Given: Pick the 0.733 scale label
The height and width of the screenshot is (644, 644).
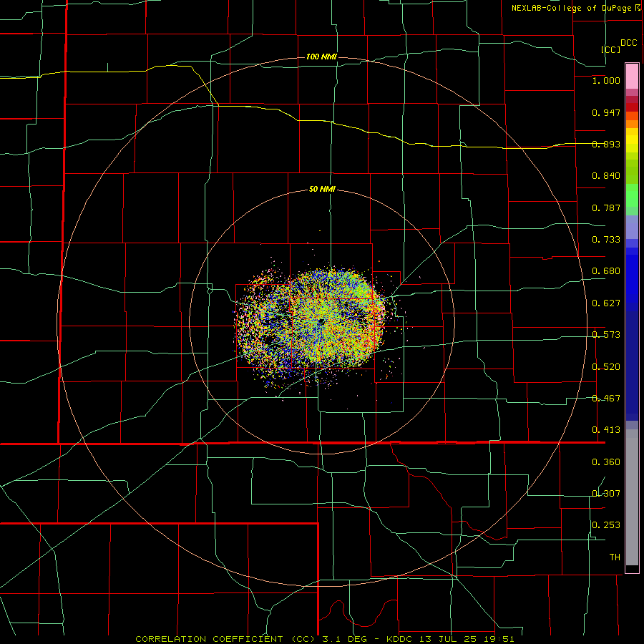Looking at the screenshot, I should [x=606, y=240].
